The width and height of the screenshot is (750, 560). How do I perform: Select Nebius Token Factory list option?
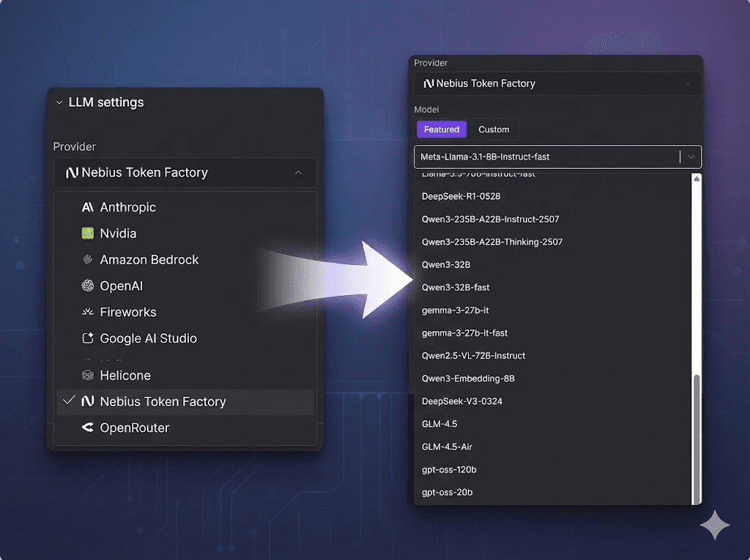coord(185,402)
